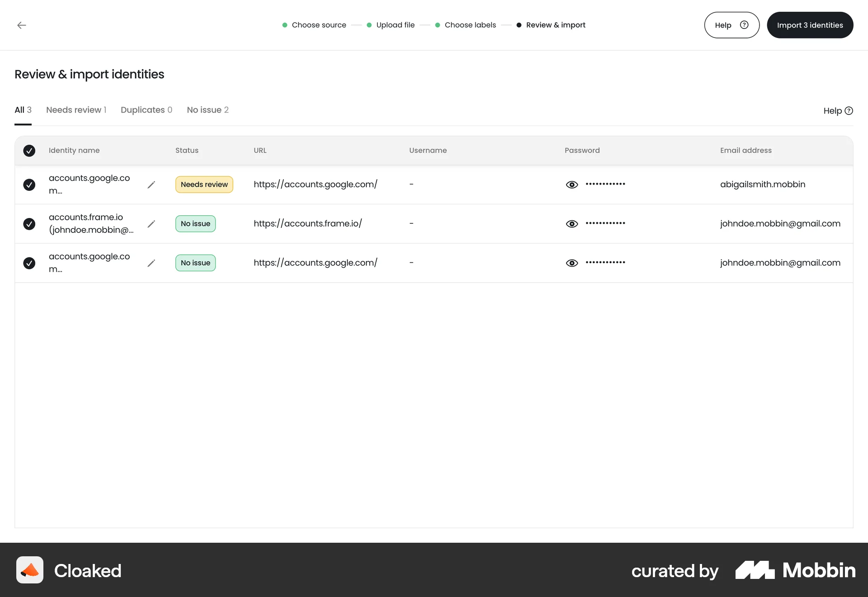Edit the accounts.frame.io identity name
Viewport: 868px width, 597px height.
(152, 223)
